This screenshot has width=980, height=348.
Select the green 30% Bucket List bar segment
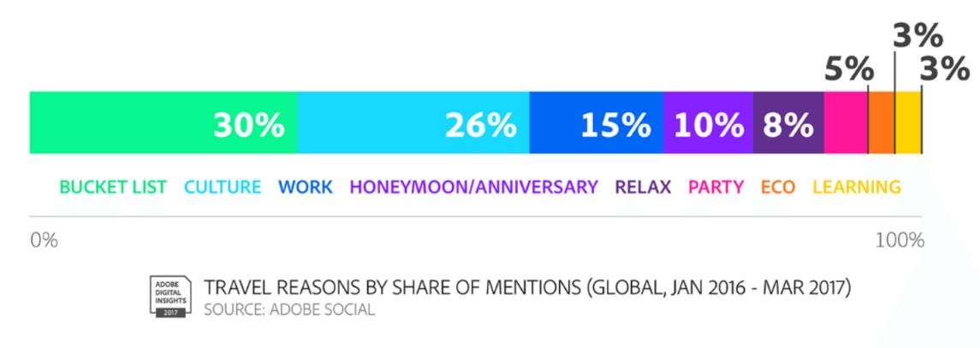point(163,122)
